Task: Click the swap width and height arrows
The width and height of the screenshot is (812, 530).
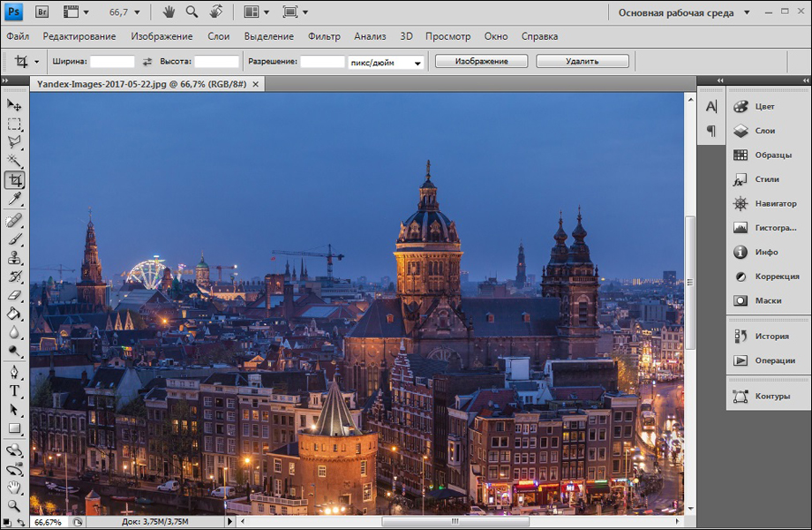Action: coord(147,62)
